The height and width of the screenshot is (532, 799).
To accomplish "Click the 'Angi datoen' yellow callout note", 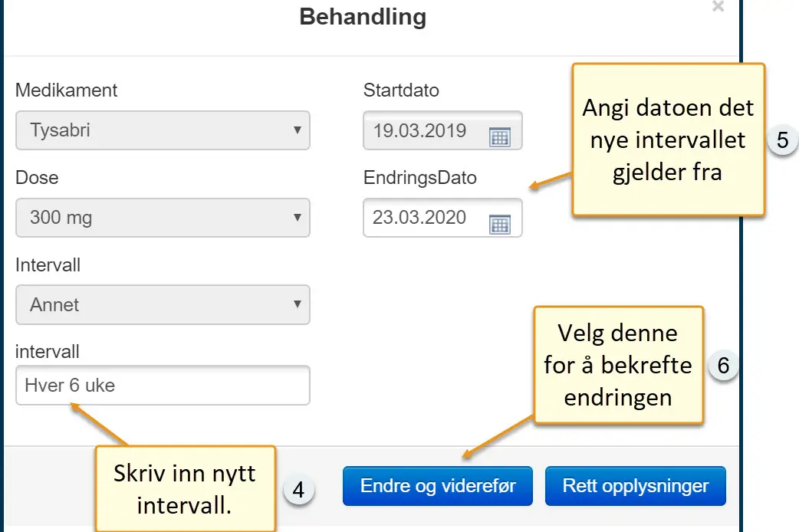I will (668, 140).
